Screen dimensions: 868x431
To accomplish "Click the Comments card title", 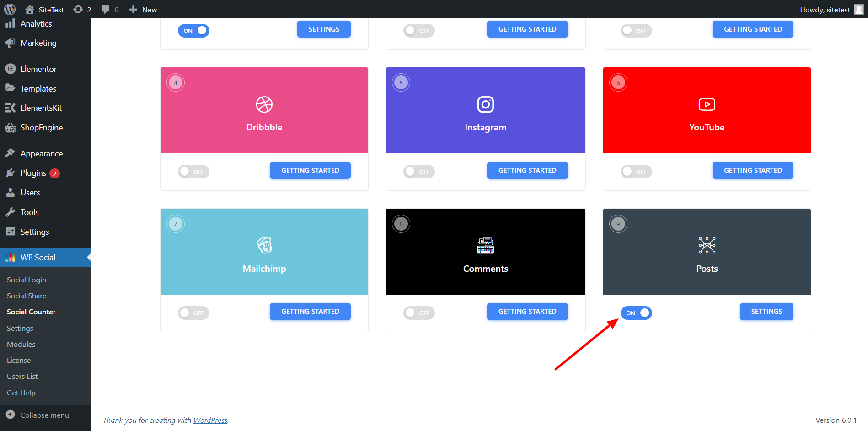I will [486, 269].
